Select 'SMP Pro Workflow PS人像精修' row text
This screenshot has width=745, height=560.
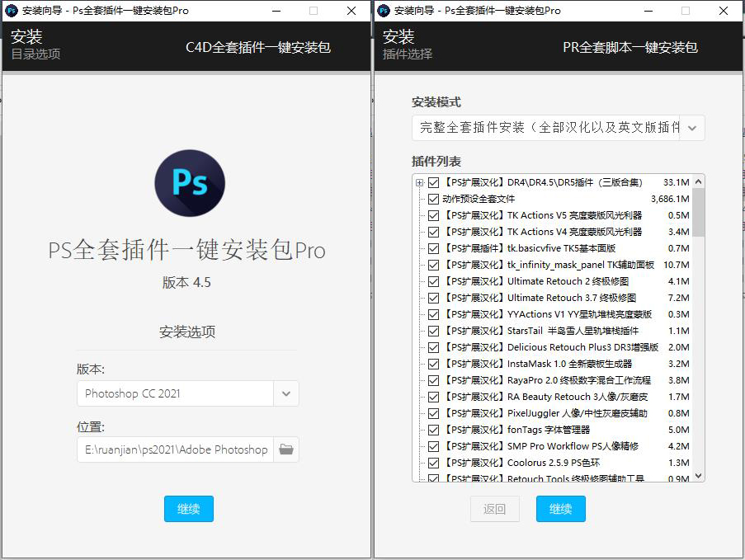573,446
